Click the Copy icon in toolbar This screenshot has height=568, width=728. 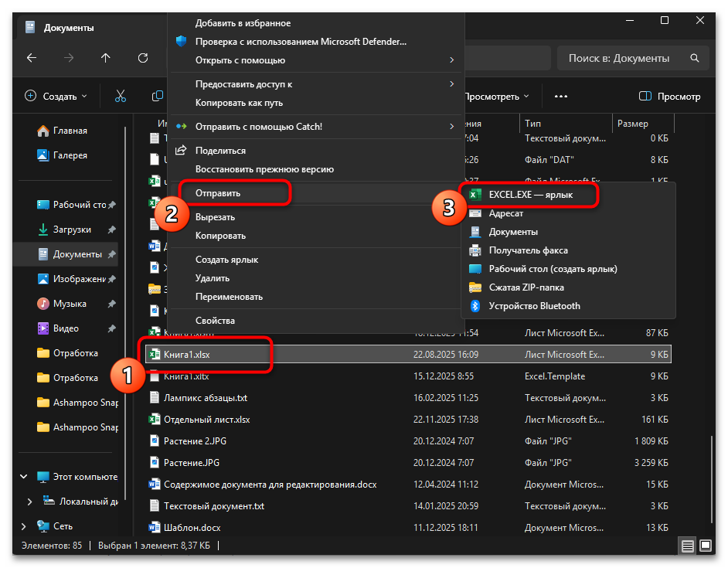[x=158, y=96]
